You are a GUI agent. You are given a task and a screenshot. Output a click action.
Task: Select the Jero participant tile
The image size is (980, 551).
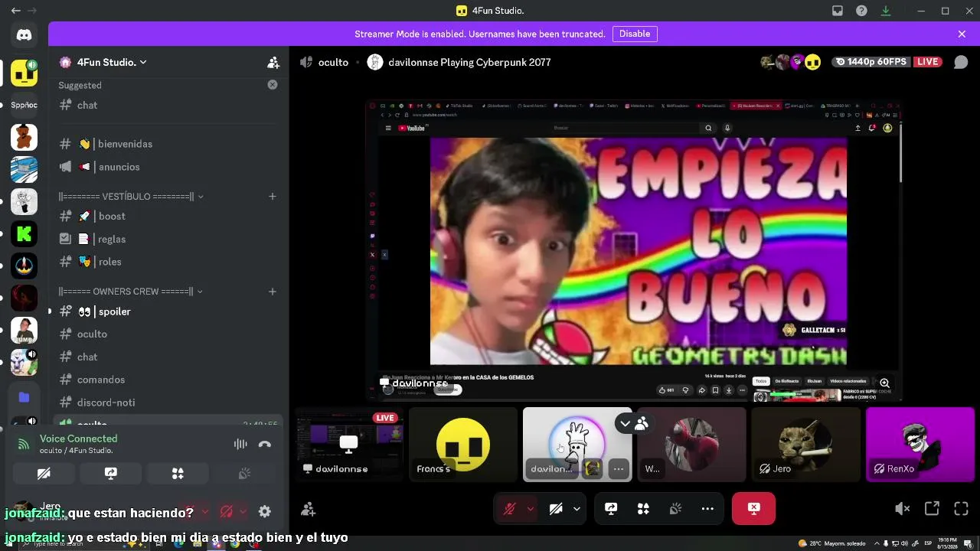pyautogui.click(x=805, y=445)
